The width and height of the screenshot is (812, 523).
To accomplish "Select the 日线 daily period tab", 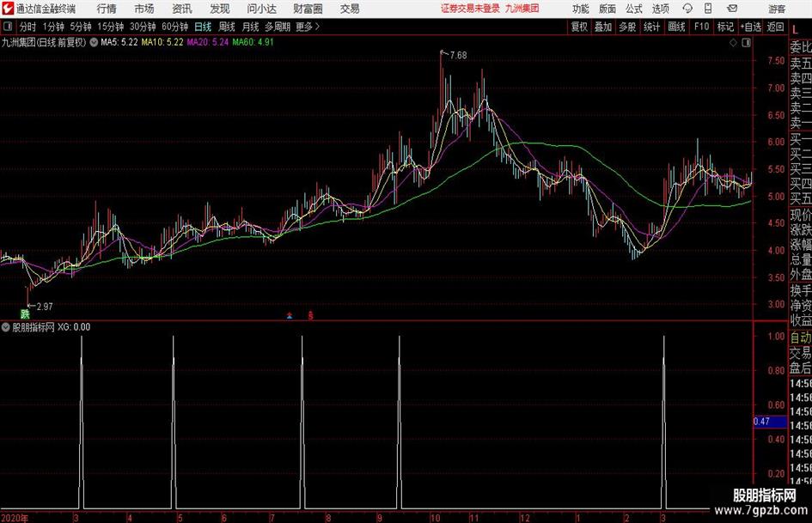I will (x=203, y=27).
